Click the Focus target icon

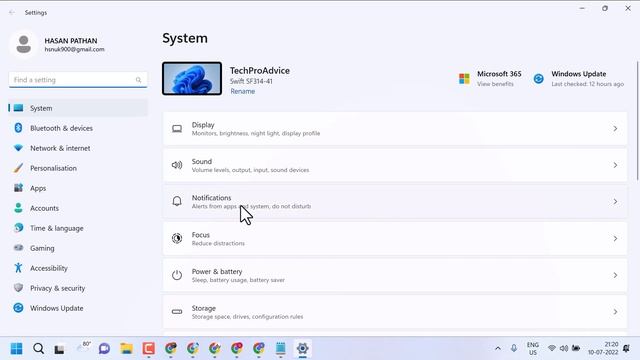point(177,238)
